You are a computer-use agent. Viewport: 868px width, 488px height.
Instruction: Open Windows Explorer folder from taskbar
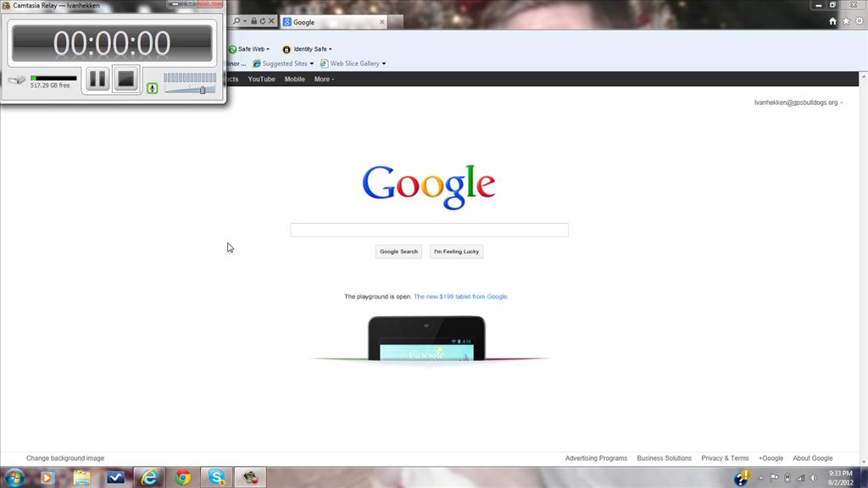click(82, 477)
